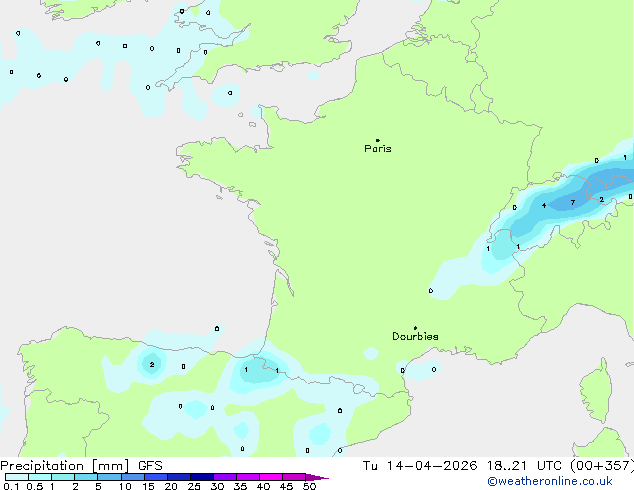This screenshot has height=490, width=634.
Task: Select the Paris location dot marker
Action: tap(378, 140)
